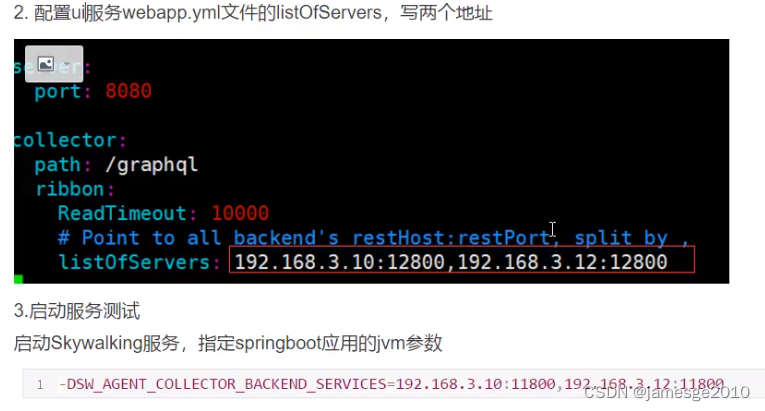This screenshot has width=765, height=411.
Task: Click the image overlay icon button
Action: (54, 64)
